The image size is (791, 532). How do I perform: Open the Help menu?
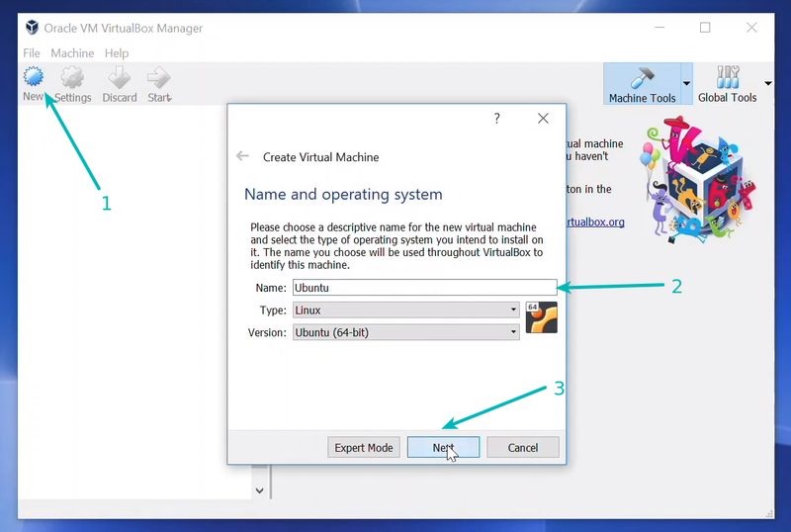coord(117,53)
